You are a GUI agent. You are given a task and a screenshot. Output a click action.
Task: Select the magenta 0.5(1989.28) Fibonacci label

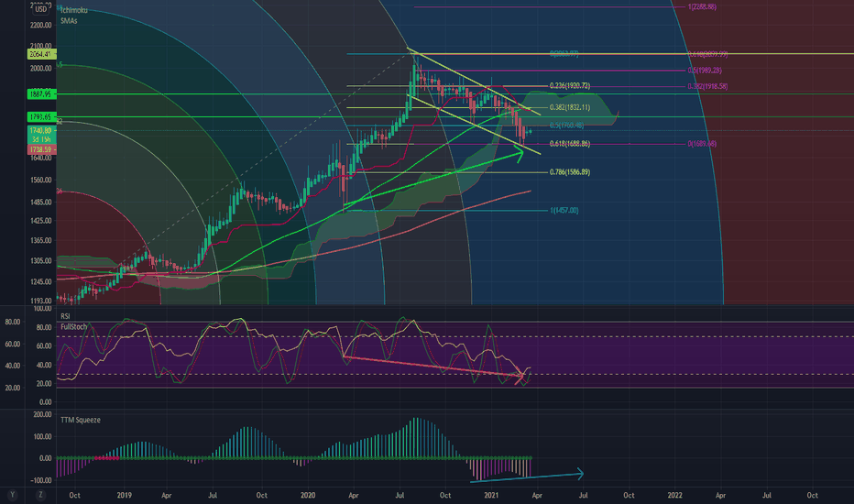point(705,71)
